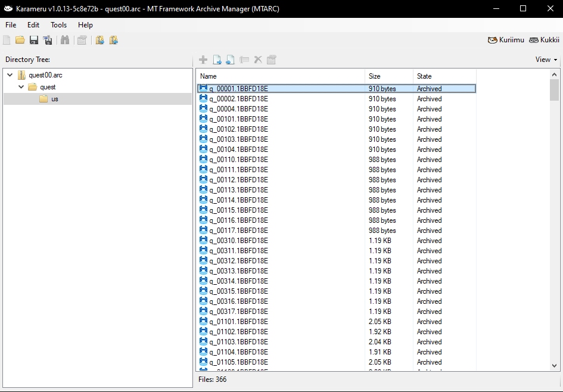
Task: Click the quest00.arc archive icon in tree
Action: click(22, 75)
